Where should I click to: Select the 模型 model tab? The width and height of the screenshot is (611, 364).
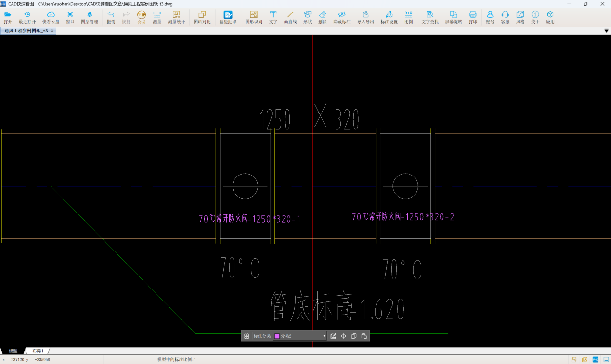13,351
